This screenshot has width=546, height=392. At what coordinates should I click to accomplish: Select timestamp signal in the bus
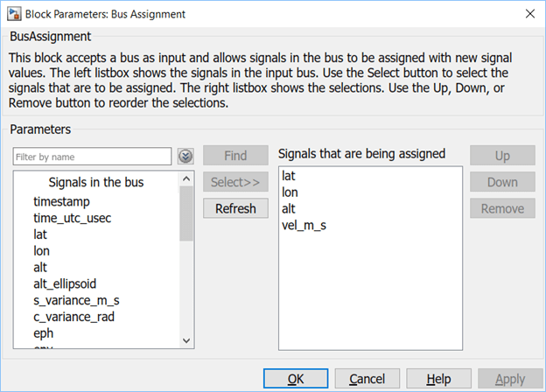[61, 201]
